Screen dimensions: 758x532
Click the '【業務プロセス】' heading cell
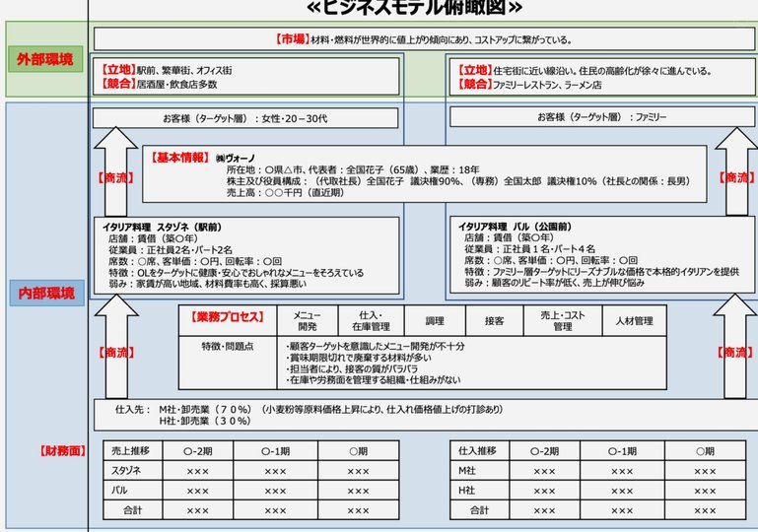pyautogui.click(x=228, y=320)
